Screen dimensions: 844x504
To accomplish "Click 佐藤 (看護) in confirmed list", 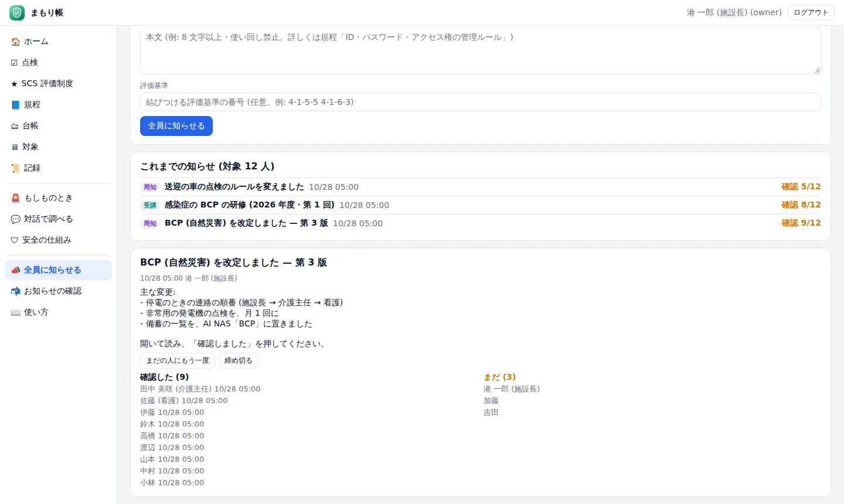I will point(184,401).
